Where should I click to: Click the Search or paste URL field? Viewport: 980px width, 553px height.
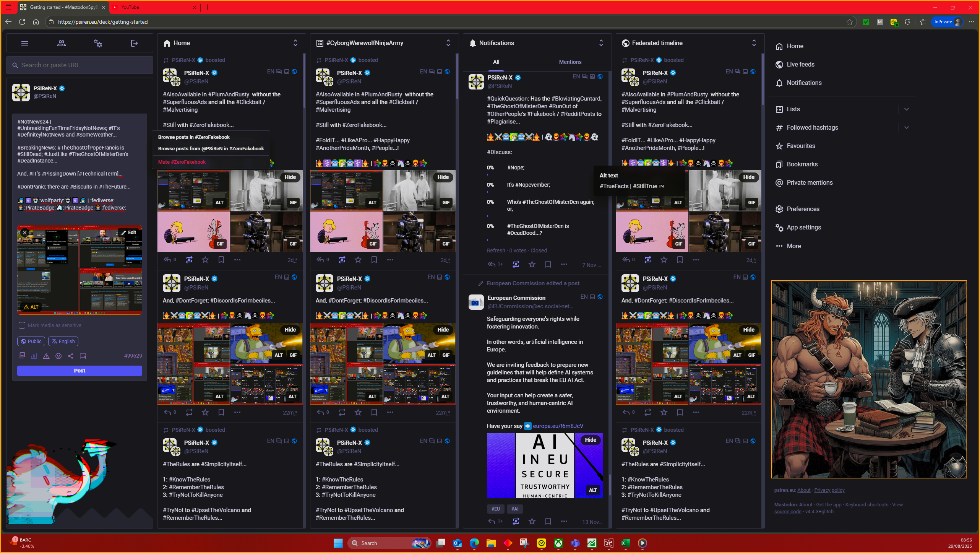(x=80, y=65)
